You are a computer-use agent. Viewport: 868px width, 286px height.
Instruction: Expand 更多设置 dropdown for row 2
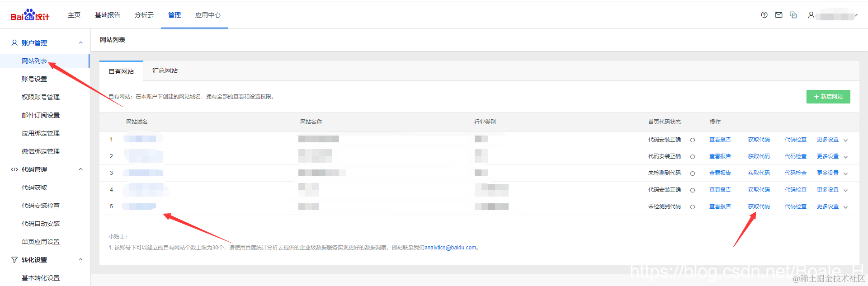[845, 157]
